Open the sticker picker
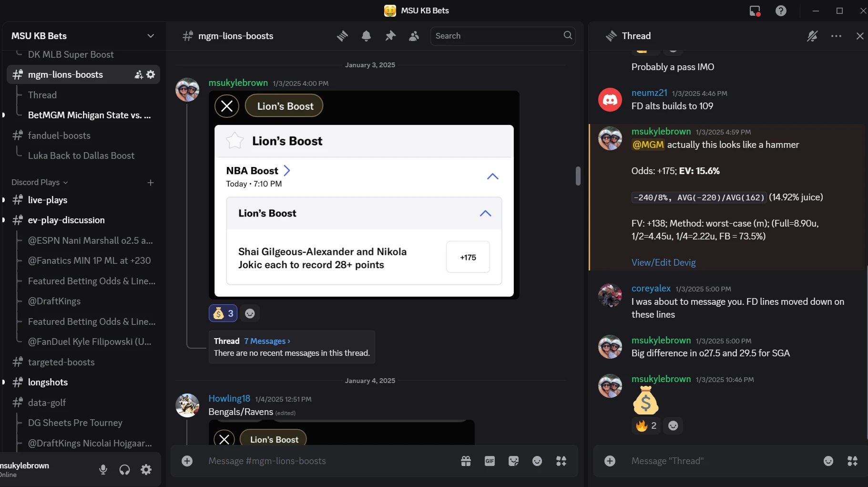 [x=513, y=461]
